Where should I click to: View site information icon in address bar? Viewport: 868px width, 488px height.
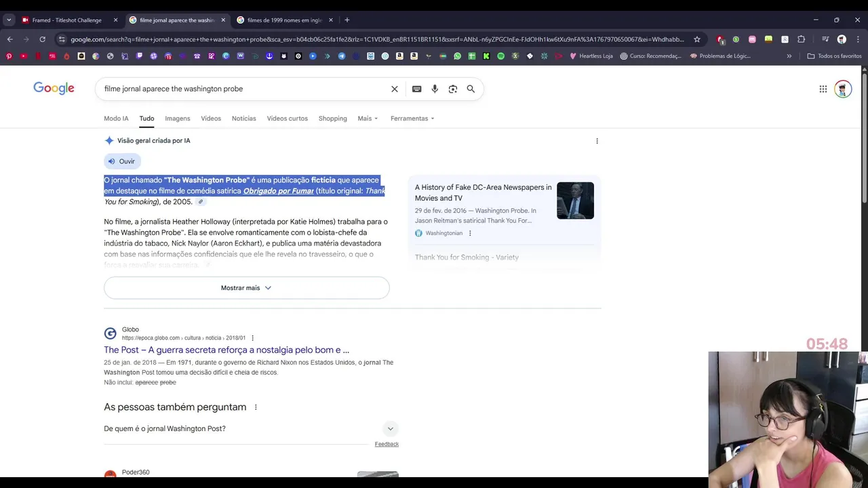coord(62,39)
